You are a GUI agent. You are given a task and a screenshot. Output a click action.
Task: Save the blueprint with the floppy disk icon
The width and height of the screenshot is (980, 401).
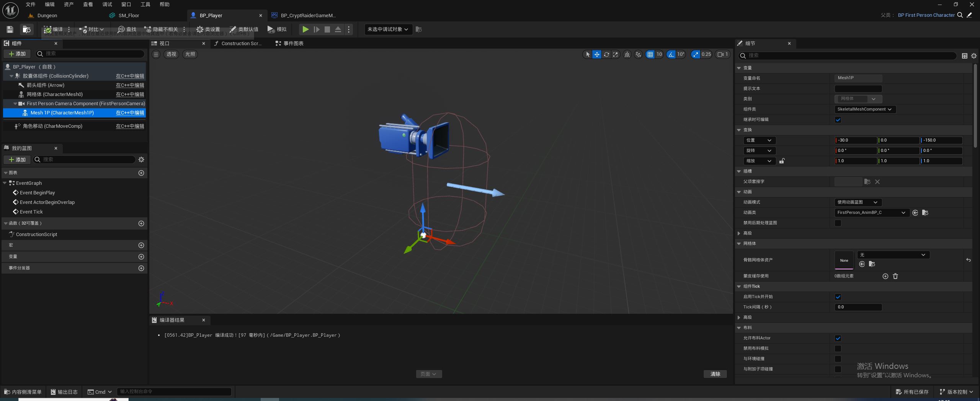pyautogui.click(x=10, y=29)
